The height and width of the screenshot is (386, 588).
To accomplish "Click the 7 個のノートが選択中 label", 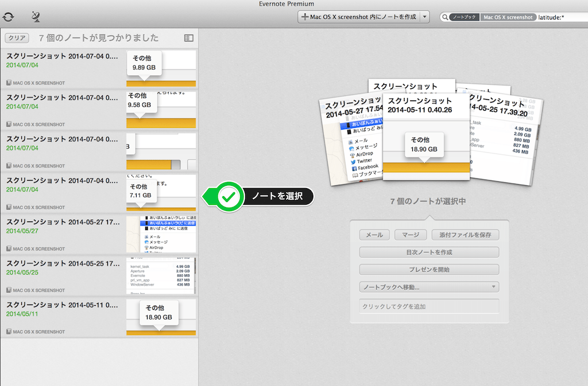I will [x=428, y=201].
